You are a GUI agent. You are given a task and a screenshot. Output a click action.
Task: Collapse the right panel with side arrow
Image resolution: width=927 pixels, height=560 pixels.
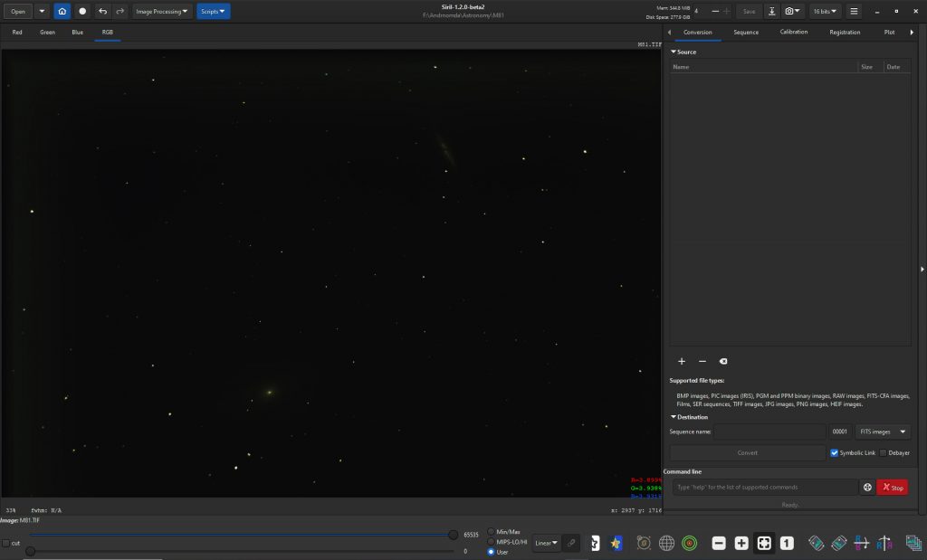pyautogui.click(x=922, y=270)
